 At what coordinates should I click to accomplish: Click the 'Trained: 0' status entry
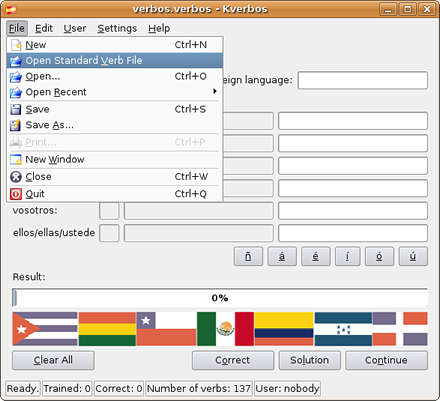67,389
